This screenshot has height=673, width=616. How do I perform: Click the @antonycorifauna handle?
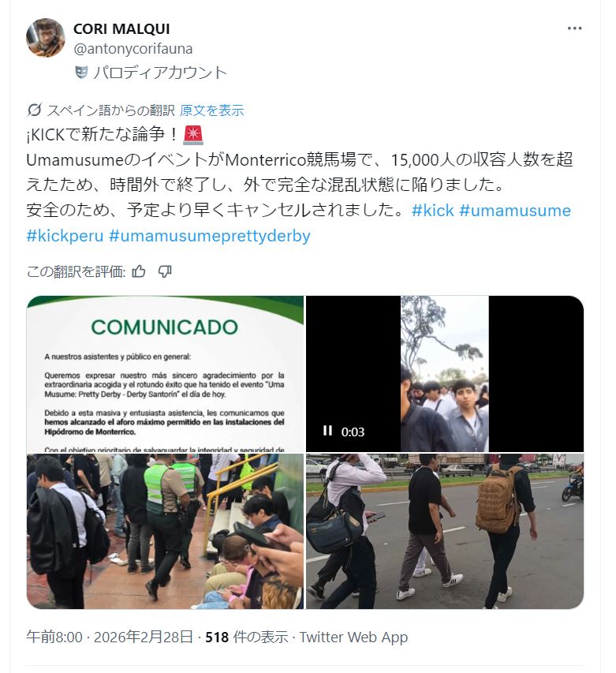point(133,48)
